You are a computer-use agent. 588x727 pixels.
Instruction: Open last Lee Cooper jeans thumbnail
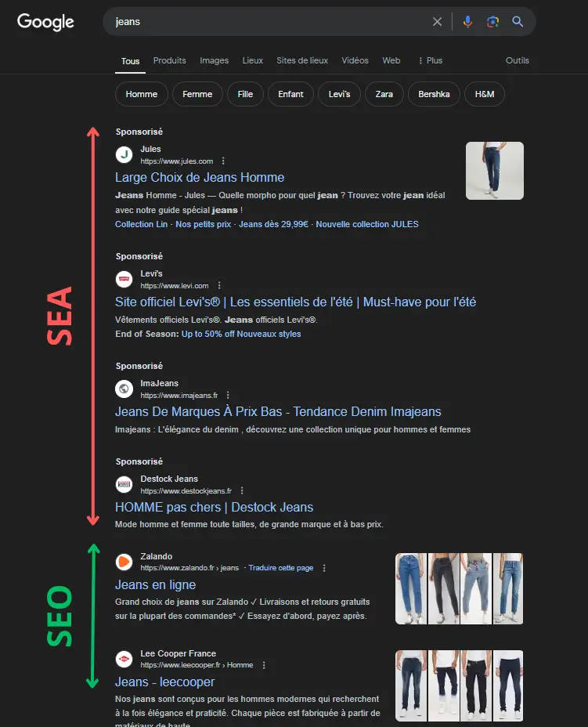click(x=508, y=685)
